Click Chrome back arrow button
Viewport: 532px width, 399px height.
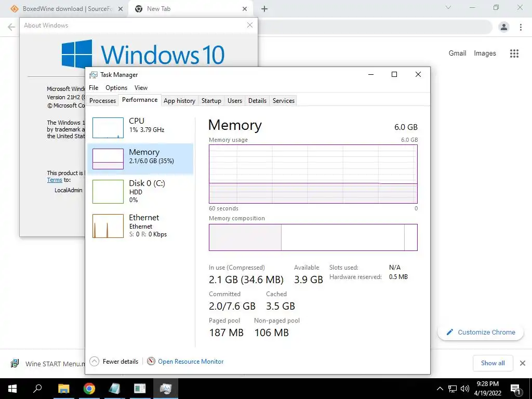point(11,27)
